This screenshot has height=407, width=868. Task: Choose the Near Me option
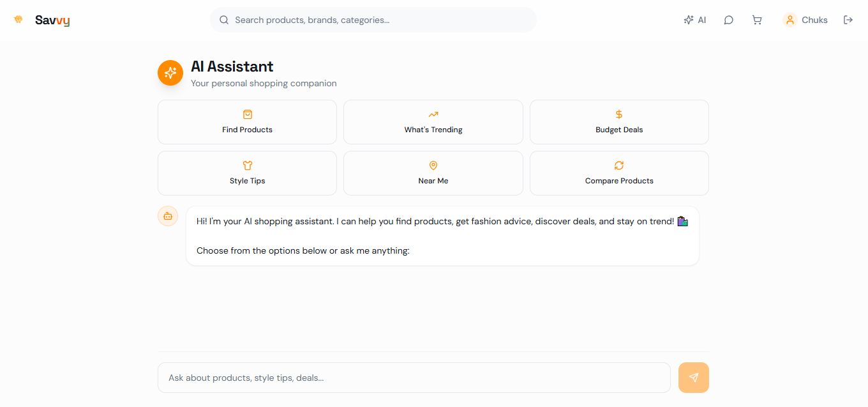(433, 173)
